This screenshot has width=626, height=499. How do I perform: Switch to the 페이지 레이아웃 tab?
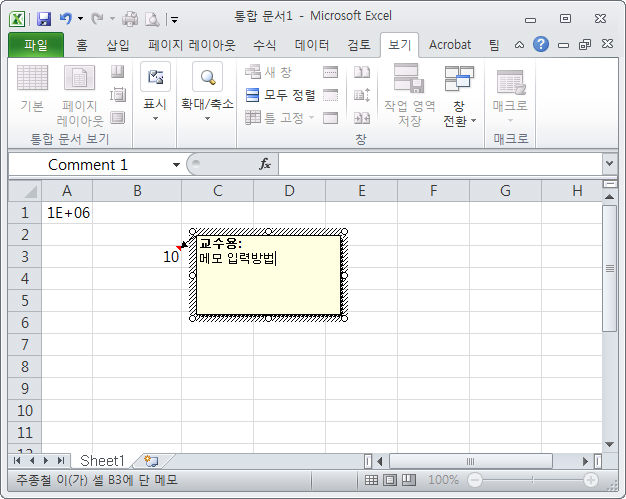192,45
